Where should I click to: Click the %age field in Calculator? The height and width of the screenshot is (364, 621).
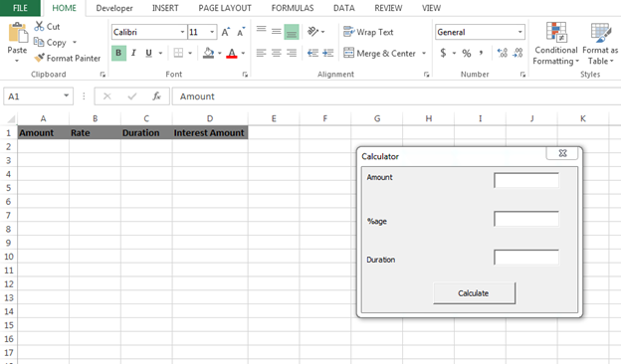point(526,219)
